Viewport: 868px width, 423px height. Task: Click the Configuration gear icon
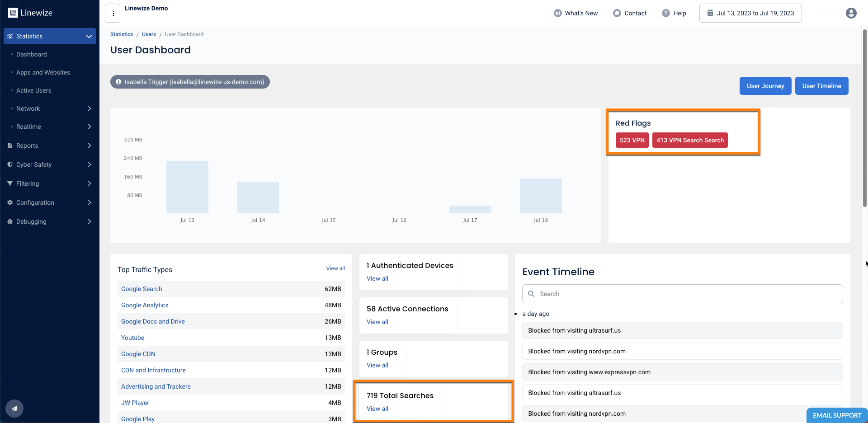point(10,202)
